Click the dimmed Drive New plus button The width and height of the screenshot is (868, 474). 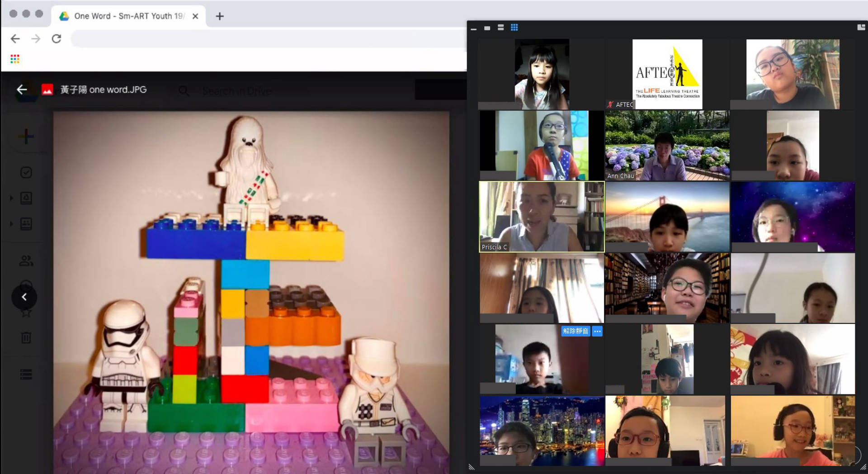(26, 136)
